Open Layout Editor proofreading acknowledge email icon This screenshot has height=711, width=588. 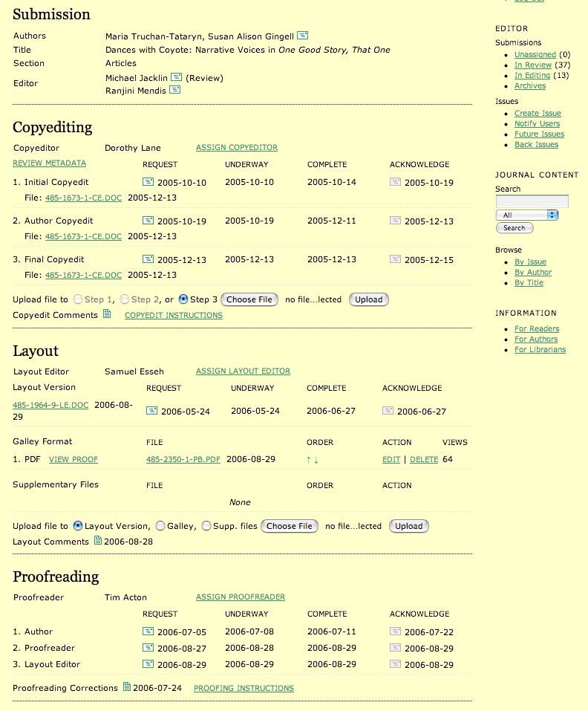pos(396,664)
